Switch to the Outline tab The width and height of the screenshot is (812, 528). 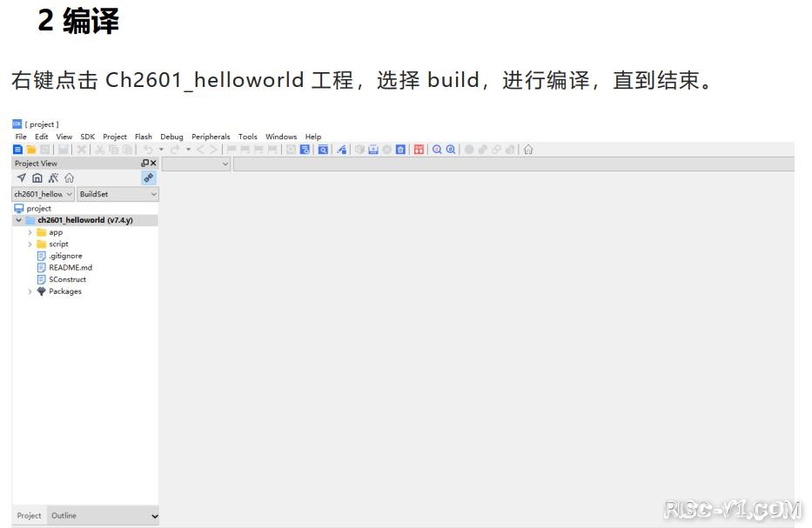[64, 516]
